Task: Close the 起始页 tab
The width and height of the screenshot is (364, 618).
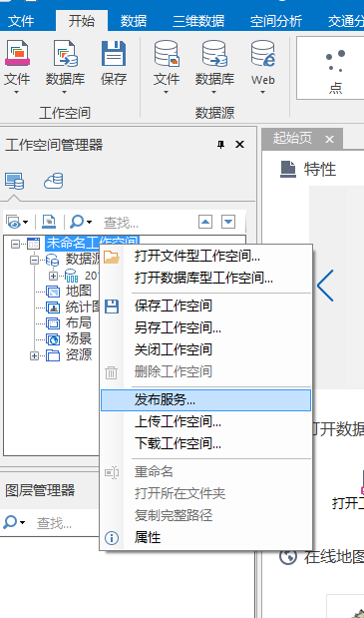Action: pyautogui.click(x=330, y=139)
